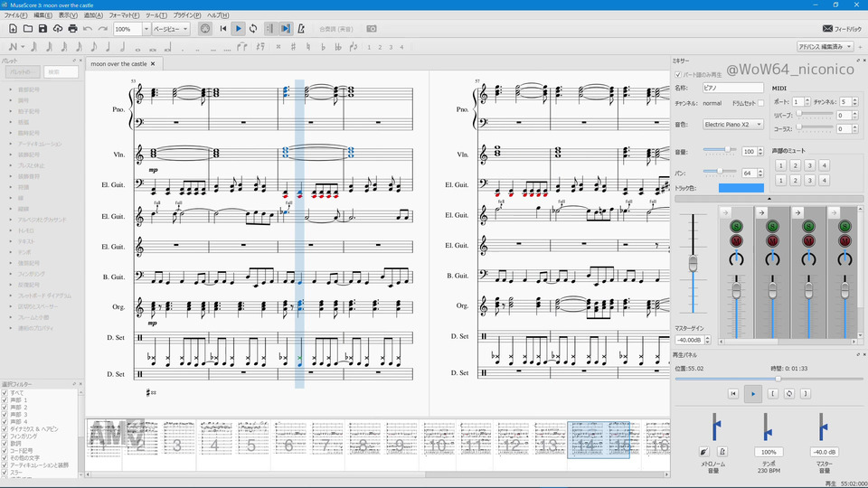This screenshot has height=488, width=868.
Task: Rewind to start position in toolbar
Action: (223, 29)
